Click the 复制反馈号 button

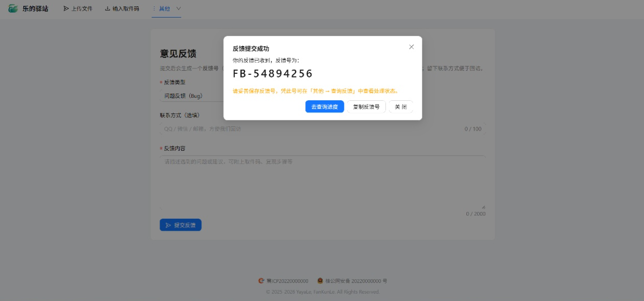pos(366,107)
